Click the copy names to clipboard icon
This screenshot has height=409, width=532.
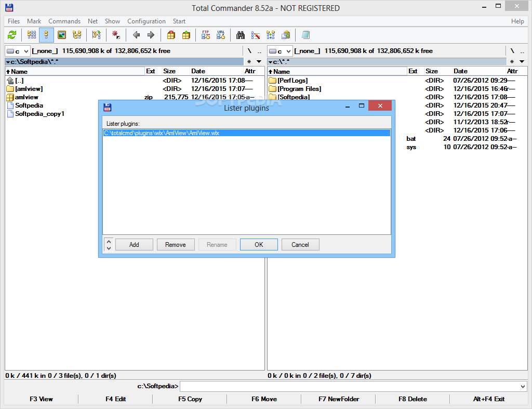point(286,35)
